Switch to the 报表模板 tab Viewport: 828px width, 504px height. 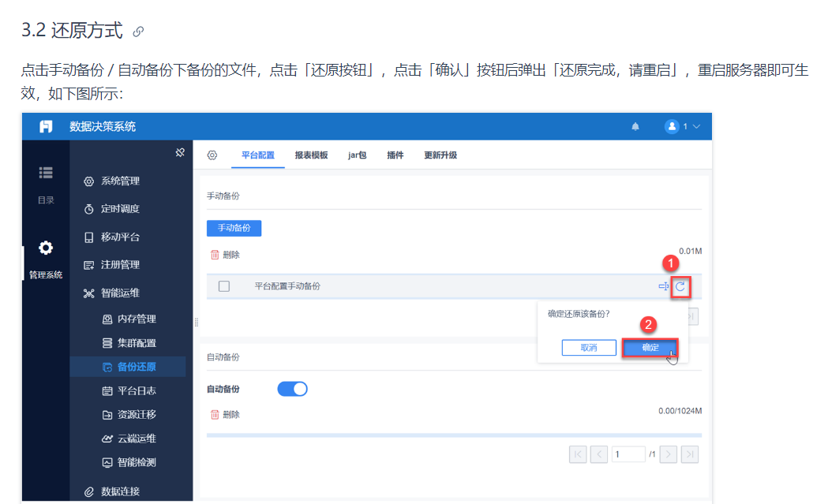(x=311, y=155)
